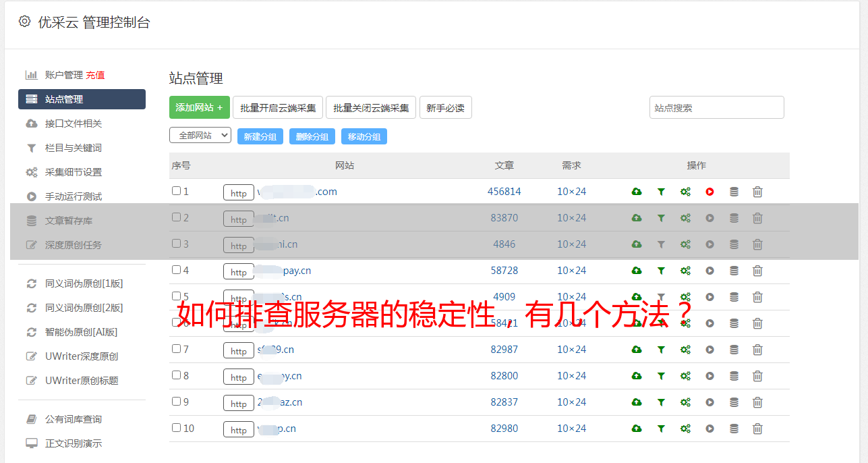Click the trash icon in row 4
Image resolution: width=868 pixels, height=463 pixels.
pyautogui.click(x=757, y=271)
